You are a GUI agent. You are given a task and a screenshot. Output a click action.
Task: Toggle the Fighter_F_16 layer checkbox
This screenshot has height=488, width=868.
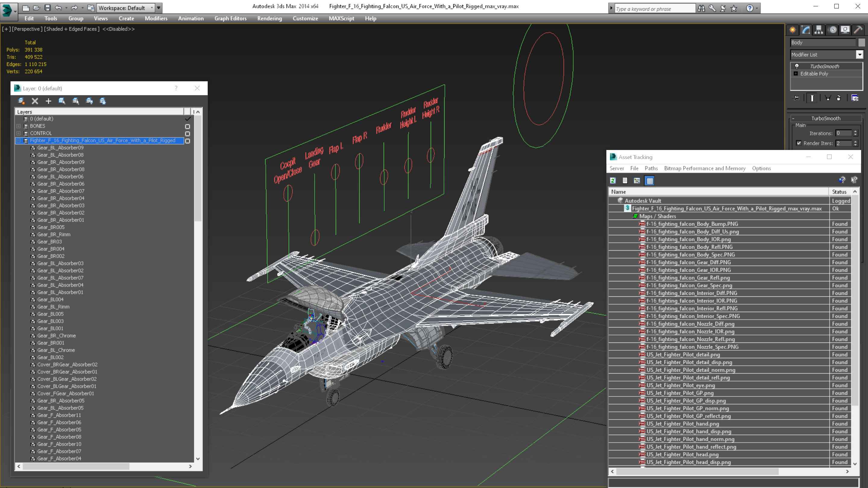(x=188, y=141)
